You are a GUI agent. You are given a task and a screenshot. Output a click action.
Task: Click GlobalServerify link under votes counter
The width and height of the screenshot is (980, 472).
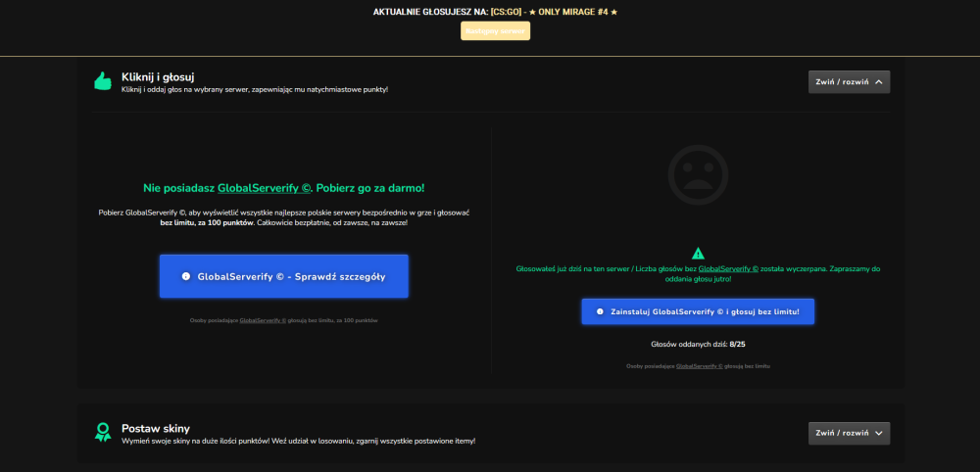tap(699, 366)
